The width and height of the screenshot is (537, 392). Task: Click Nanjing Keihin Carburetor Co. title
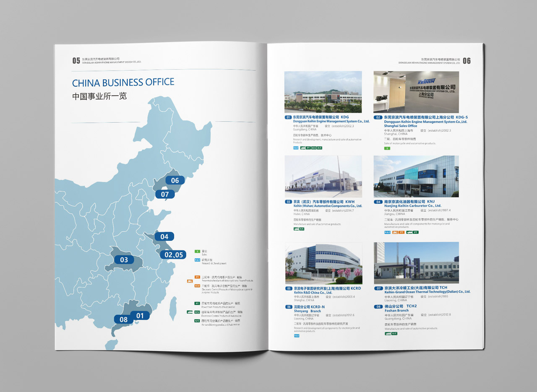[412, 206]
